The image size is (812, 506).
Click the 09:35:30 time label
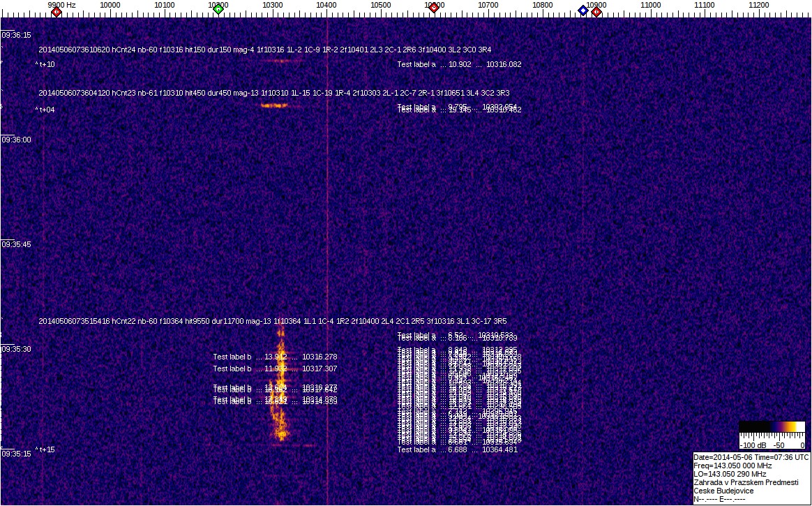click(16, 349)
